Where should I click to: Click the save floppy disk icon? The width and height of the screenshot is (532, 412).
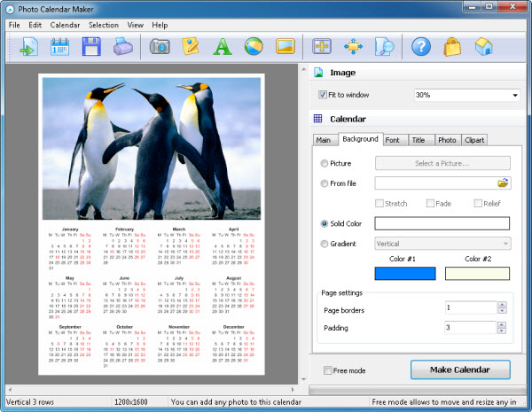pos(91,47)
